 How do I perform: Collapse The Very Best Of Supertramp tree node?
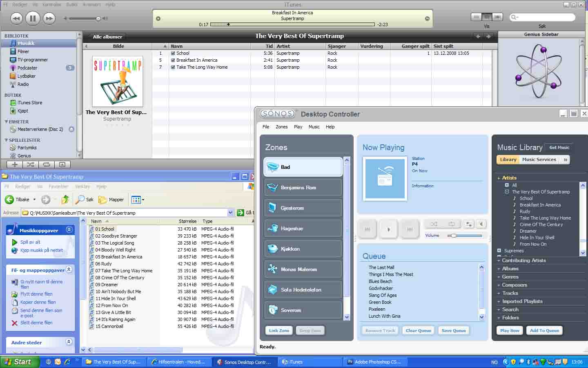[x=507, y=192]
